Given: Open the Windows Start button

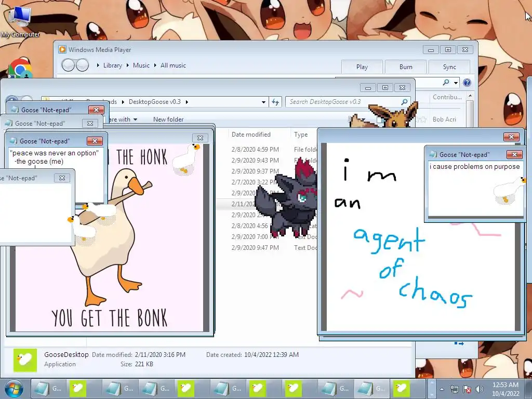Looking at the screenshot, I should pyautogui.click(x=14, y=389).
